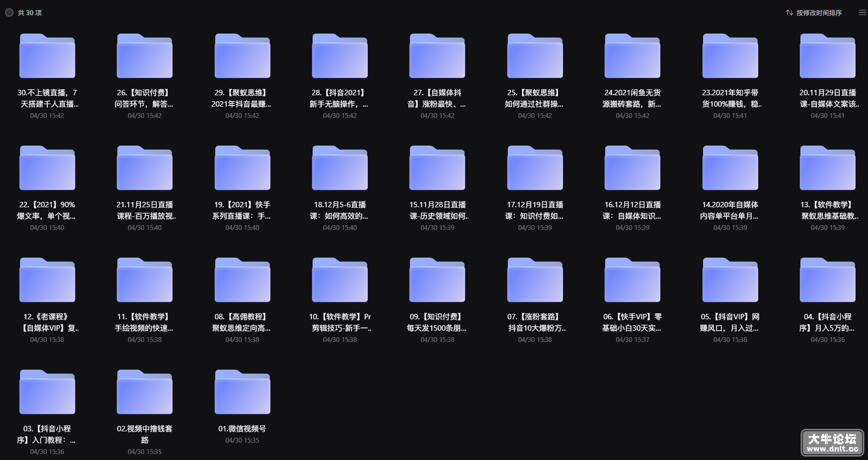
Task: Open folder 05.【抖音VIP】网赚风口
Action: [730, 280]
